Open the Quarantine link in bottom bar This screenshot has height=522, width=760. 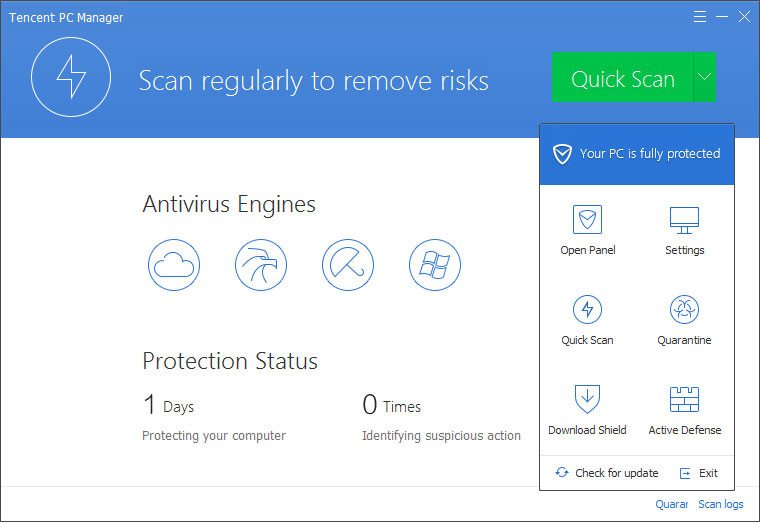coord(671,505)
